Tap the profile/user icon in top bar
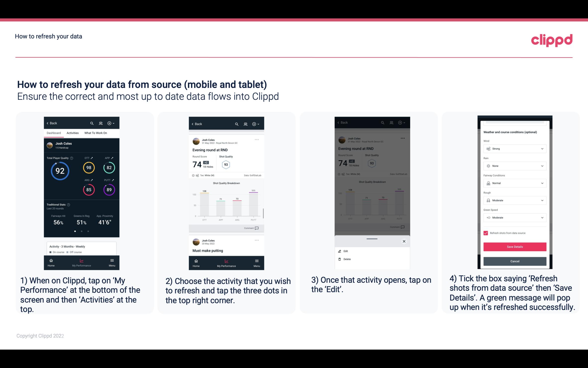Image resolution: width=588 pixels, height=368 pixels. (x=100, y=123)
